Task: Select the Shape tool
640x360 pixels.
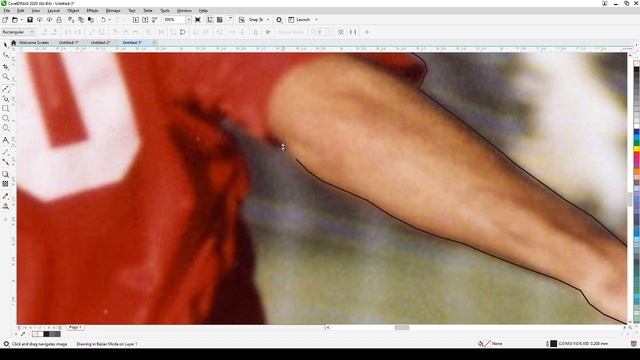Action: [x=5, y=55]
